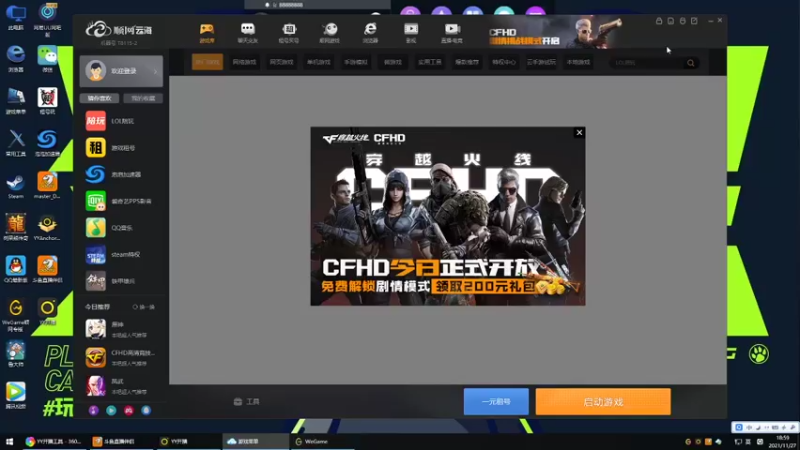Select the 特权中心 category tab

coord(504,62)
